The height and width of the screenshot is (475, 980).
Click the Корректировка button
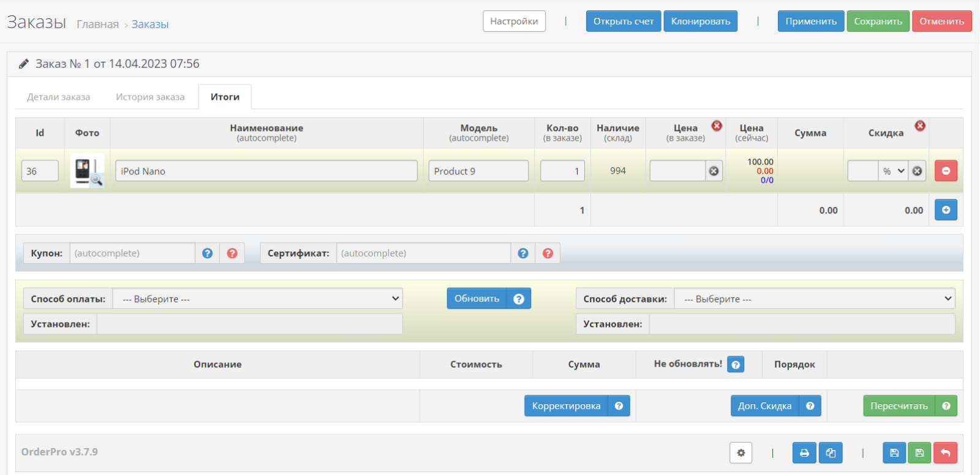click(566, 406)
